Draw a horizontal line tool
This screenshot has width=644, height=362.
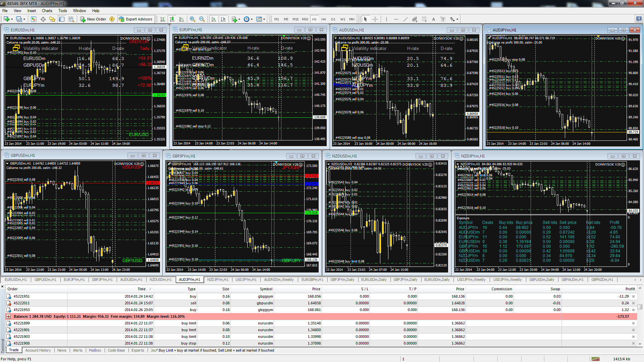tap(396, 19)
